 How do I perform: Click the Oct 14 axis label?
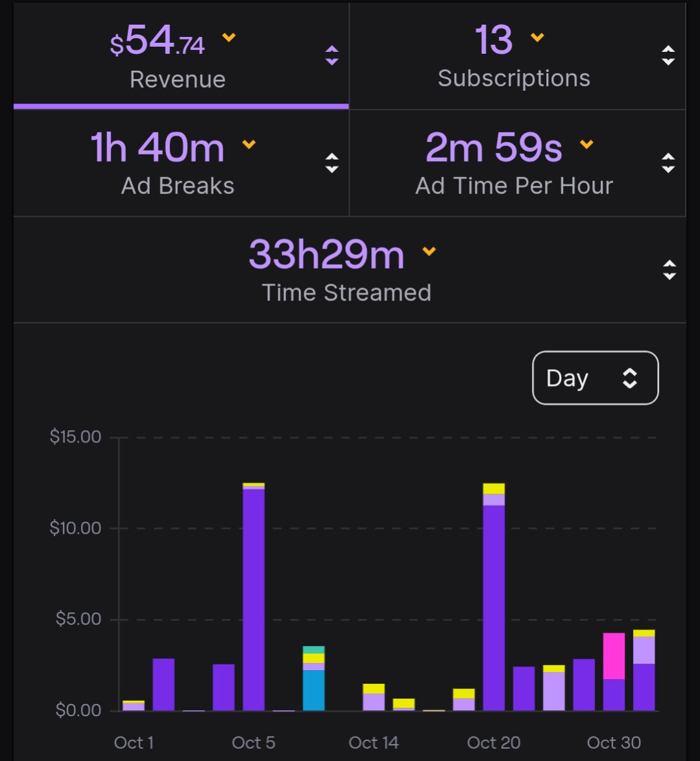tap(373, 742)
